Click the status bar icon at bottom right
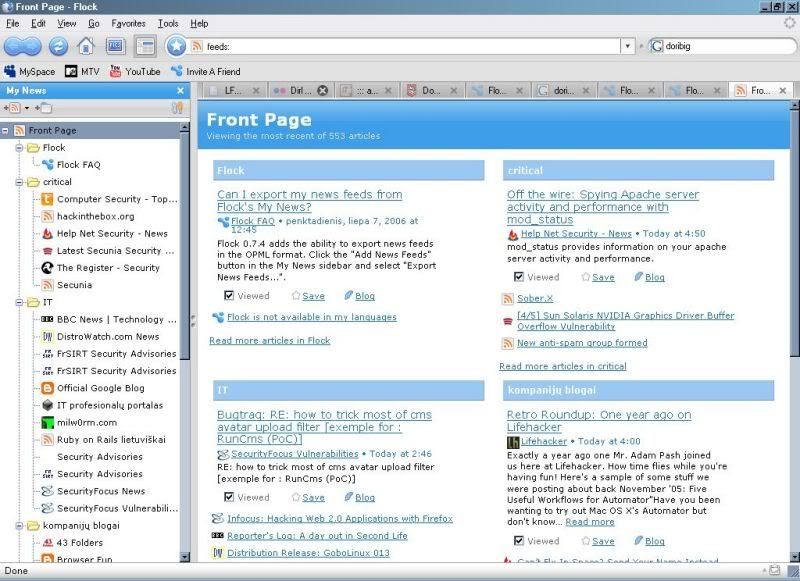 coord(774,570)
